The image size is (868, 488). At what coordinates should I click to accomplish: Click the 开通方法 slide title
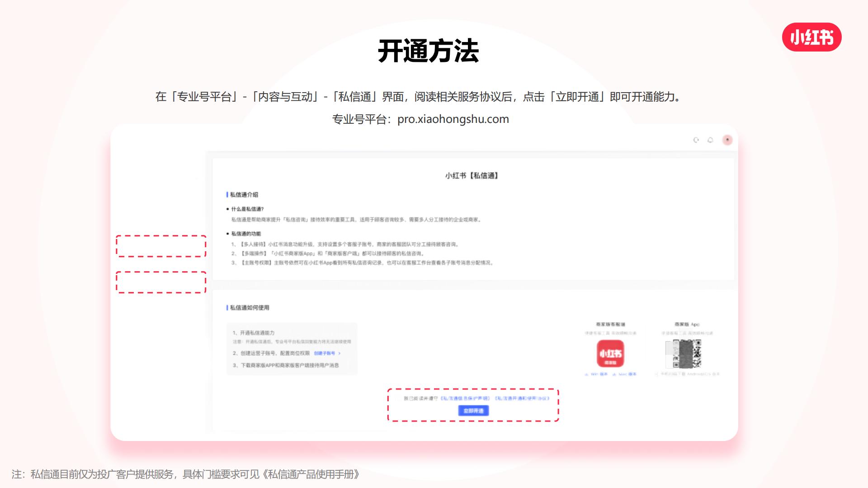pos(428,51)
